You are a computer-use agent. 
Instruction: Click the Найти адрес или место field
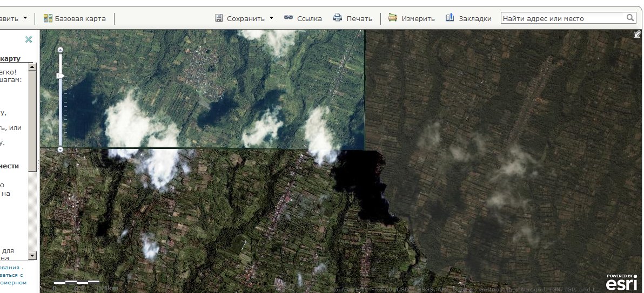click(562, 18)
